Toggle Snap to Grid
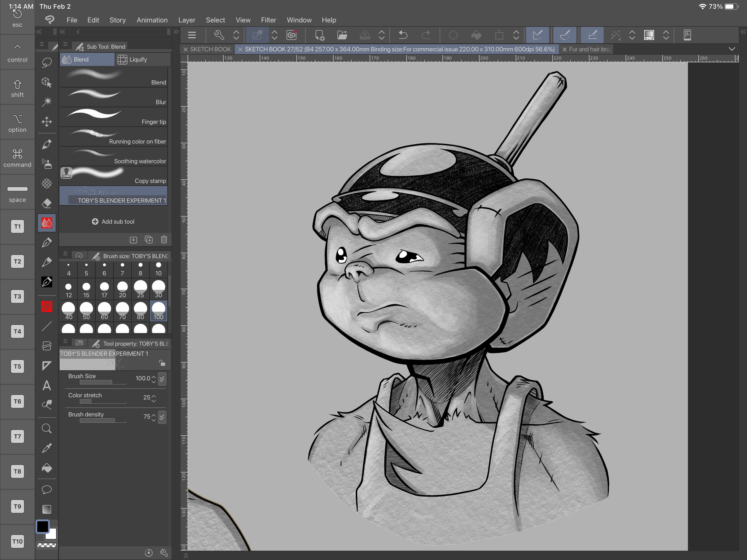The image size is (747, 560). (x=592, y=35)
